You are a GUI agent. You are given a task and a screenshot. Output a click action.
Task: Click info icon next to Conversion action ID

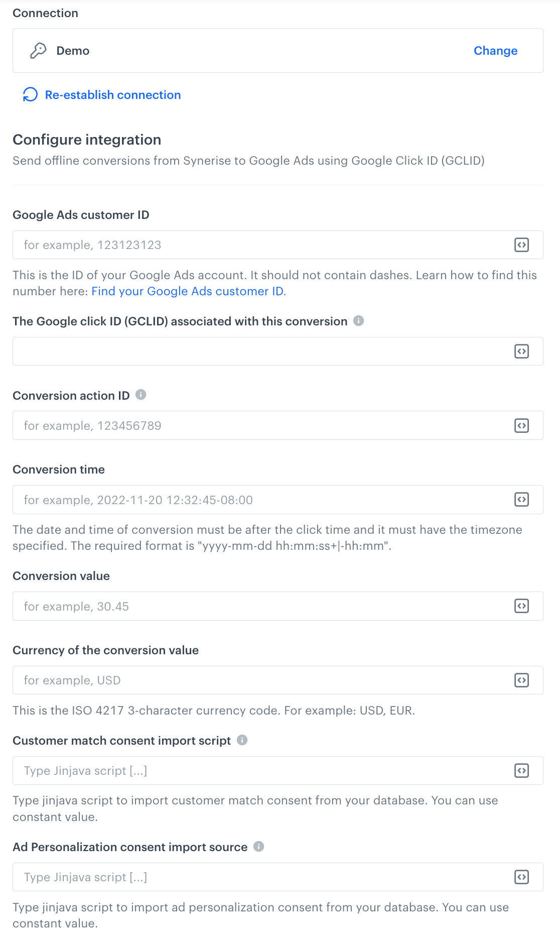[142, 395]
